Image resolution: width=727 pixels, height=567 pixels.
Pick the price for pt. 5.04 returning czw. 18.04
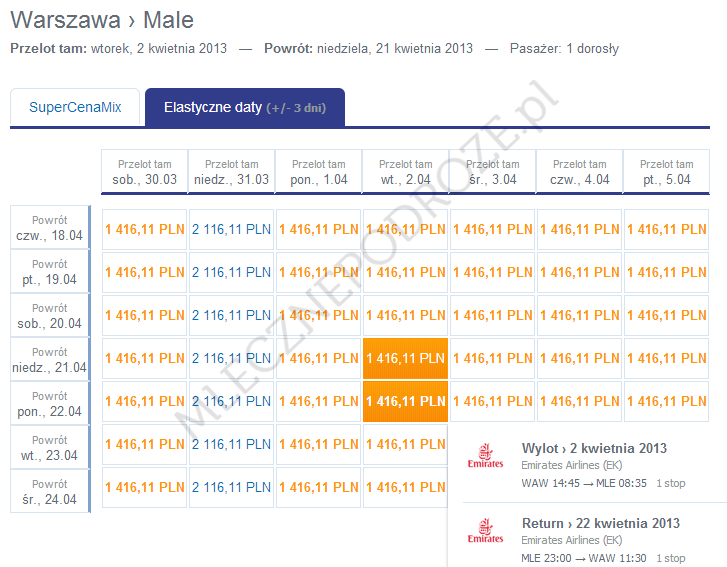click(666, 229)
